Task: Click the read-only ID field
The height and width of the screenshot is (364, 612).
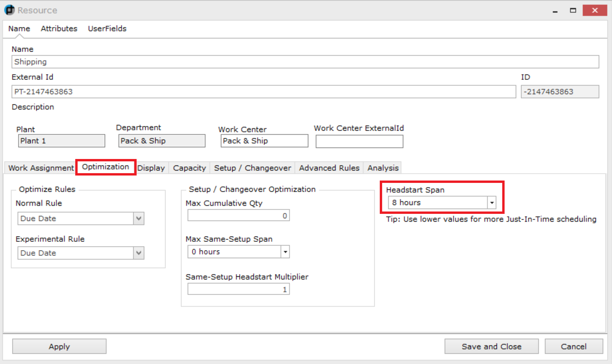Action: coord(560,92)
